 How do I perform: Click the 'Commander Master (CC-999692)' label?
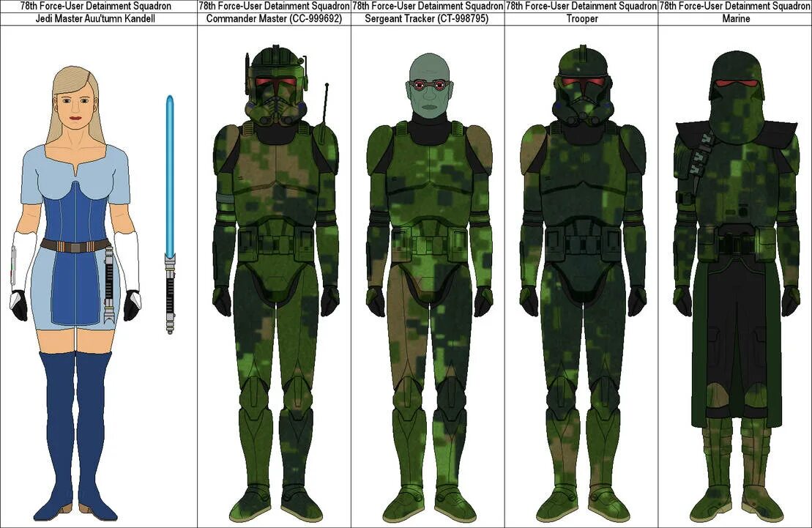coord(274,18)
